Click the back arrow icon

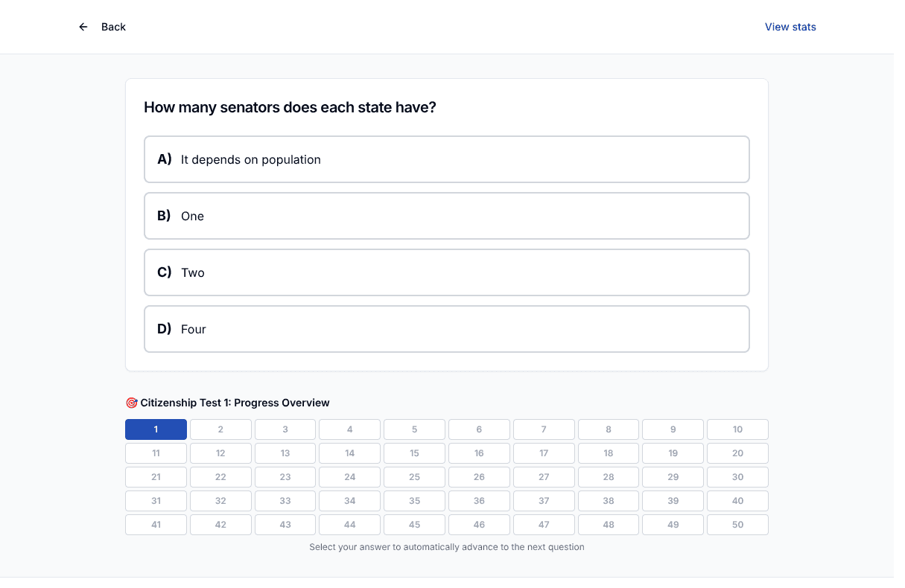point(83,27)
